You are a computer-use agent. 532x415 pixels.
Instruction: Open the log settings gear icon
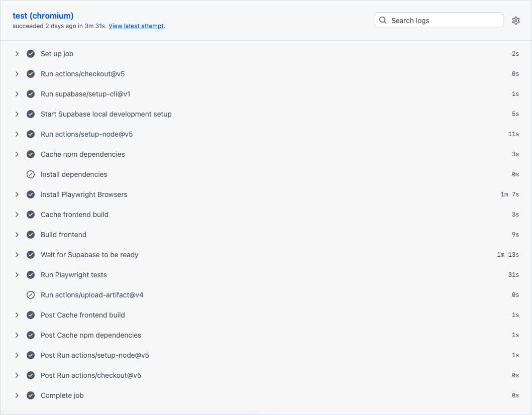[x=515, y=20]
